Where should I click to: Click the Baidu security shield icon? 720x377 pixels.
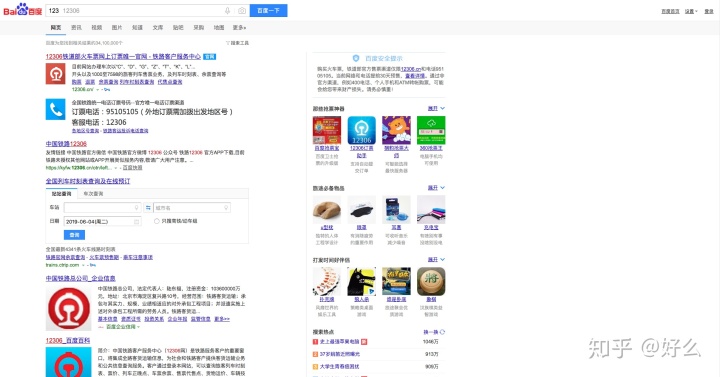coord(355,58)
